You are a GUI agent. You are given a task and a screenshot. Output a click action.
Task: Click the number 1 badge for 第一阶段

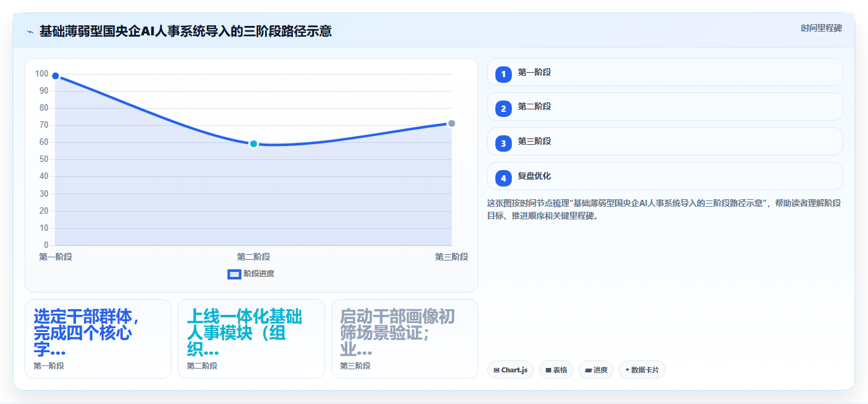click(504, 74)
